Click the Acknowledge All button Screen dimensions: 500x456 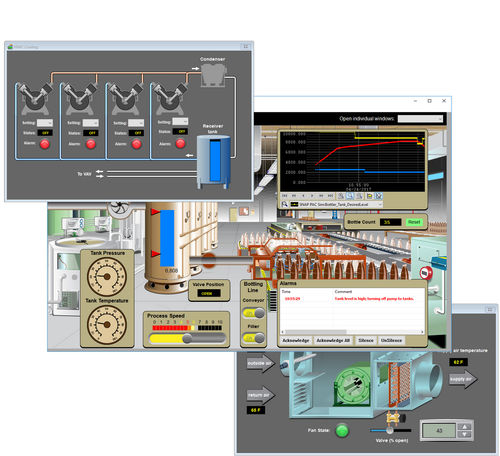(333, 340)
